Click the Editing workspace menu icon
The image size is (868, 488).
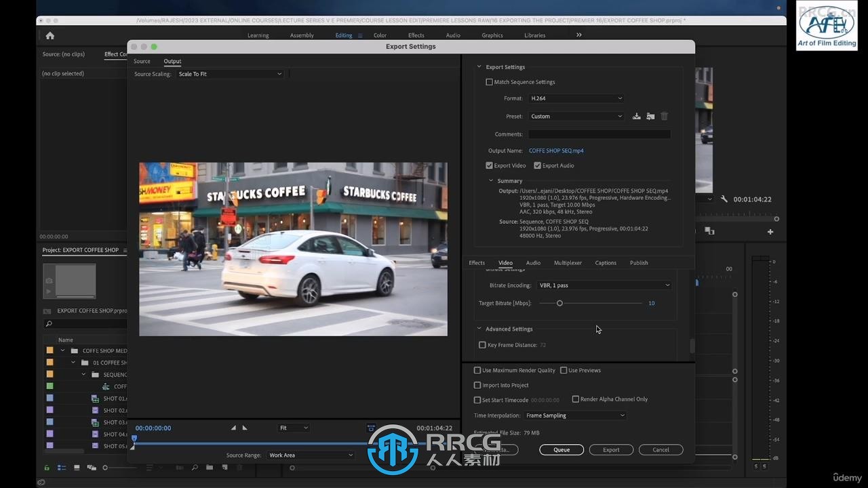pyautogui.click(x=360, y=35)
